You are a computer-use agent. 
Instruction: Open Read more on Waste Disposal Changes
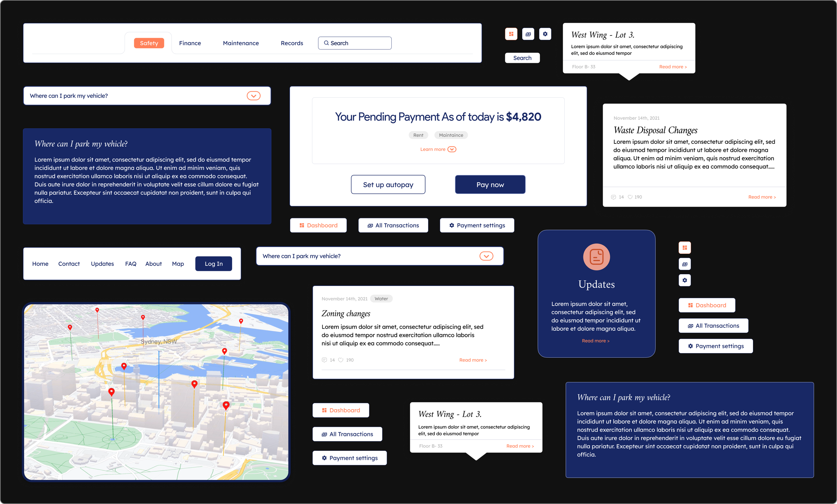pyautogui.click(x=762, y=197)
